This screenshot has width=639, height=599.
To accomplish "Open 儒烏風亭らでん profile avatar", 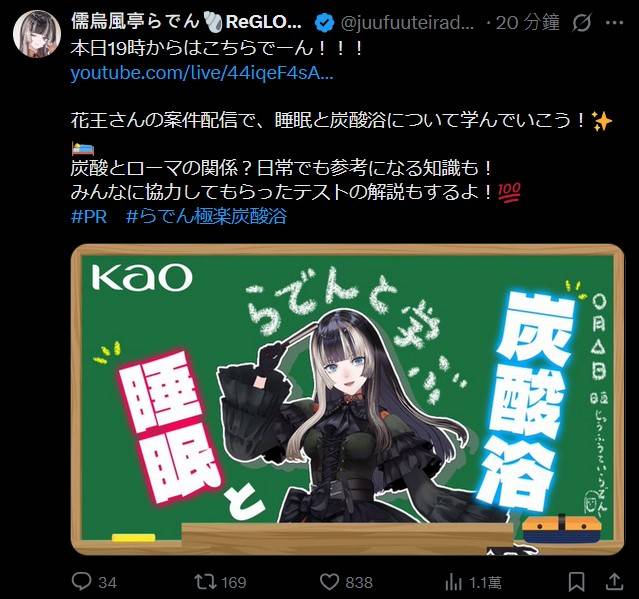I will click(37, 34).
